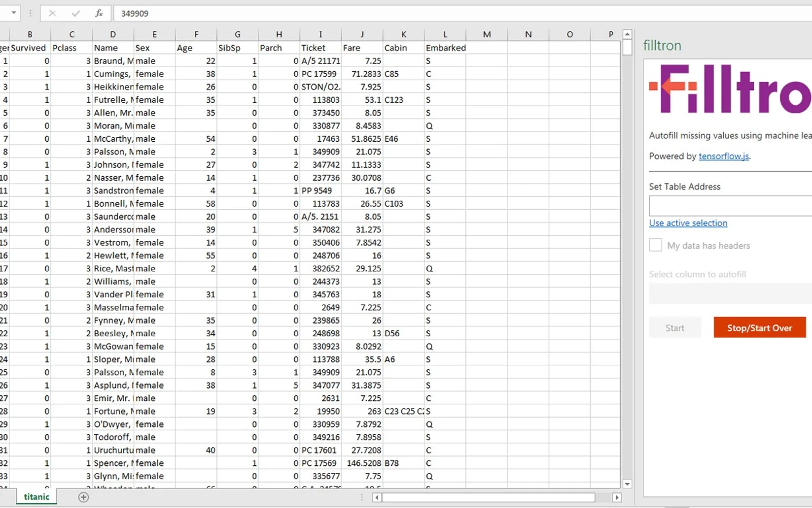This screenshot has height=508, width=812.
Task: Open the Name Box dropdown arrow
Action: coord(14,13)
